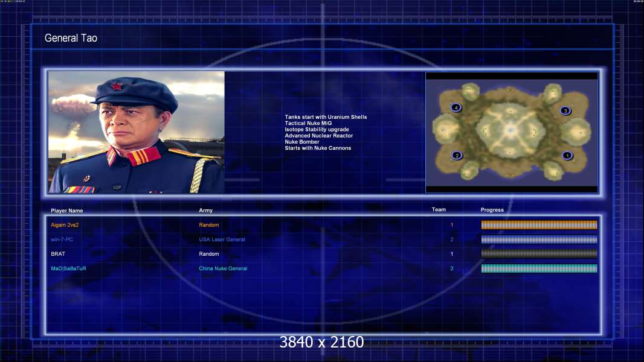Select player name BRAT
Viewport: 644px width, 362px height.
click(x=58, y=254)
